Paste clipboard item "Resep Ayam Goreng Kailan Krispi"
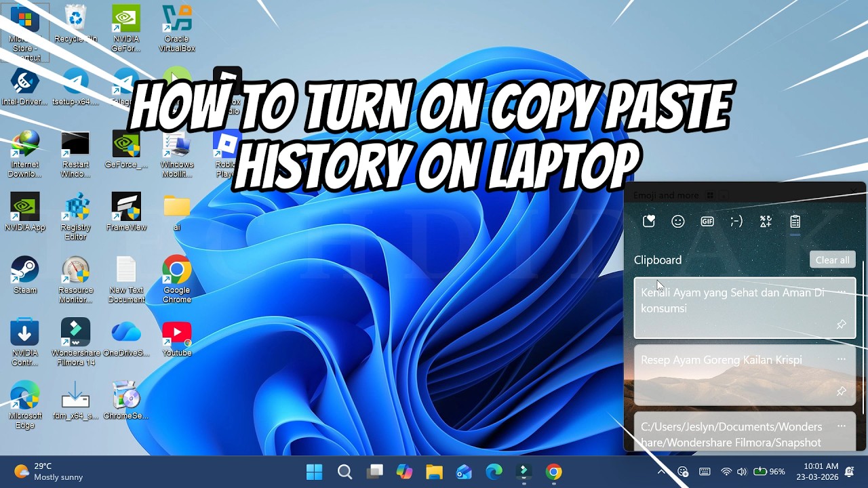 [x=745, y=375]
